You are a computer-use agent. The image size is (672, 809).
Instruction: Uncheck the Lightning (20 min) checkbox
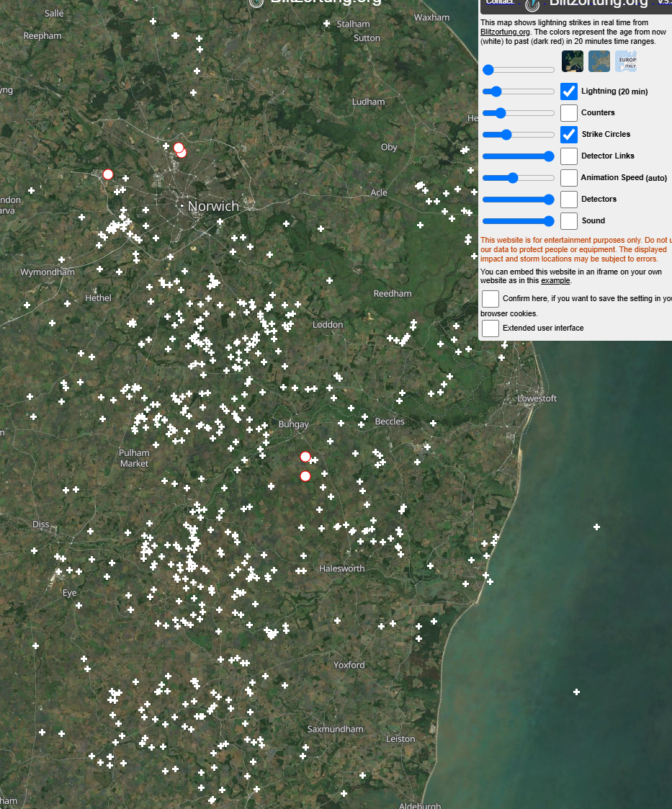point(569,91)
